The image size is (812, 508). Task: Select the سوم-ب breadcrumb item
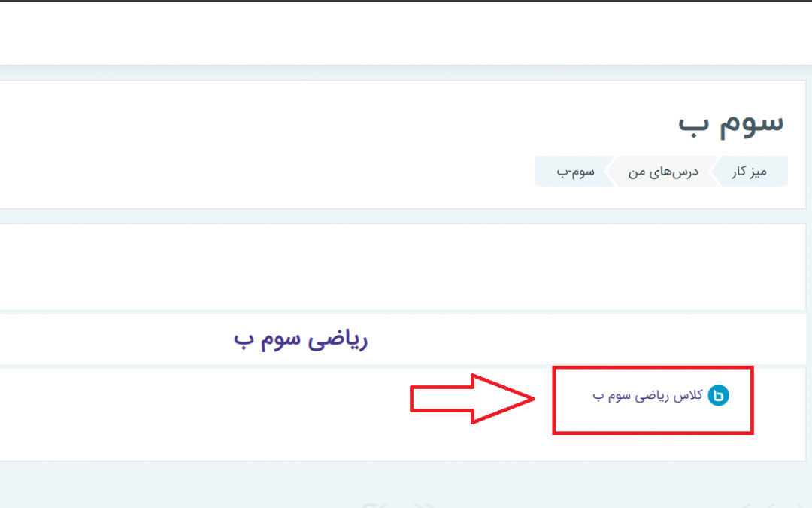tap(575, 172)
